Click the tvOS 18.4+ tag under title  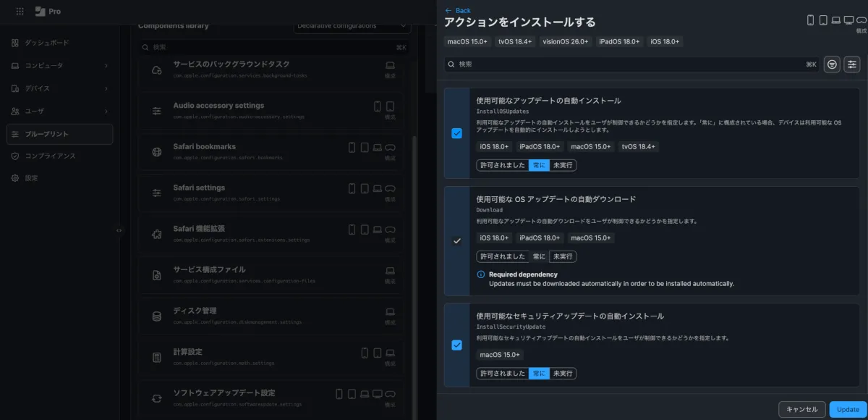[x=514, y=41]
